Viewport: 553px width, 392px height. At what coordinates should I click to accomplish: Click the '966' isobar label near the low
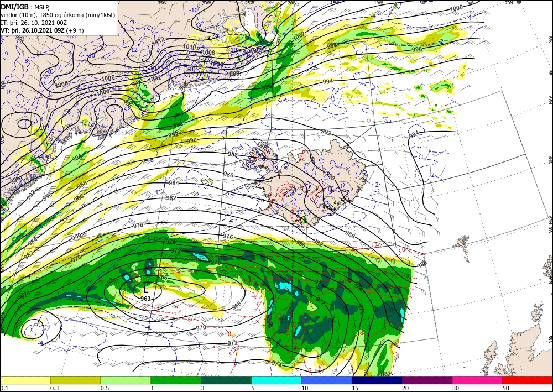coord(162,277)
